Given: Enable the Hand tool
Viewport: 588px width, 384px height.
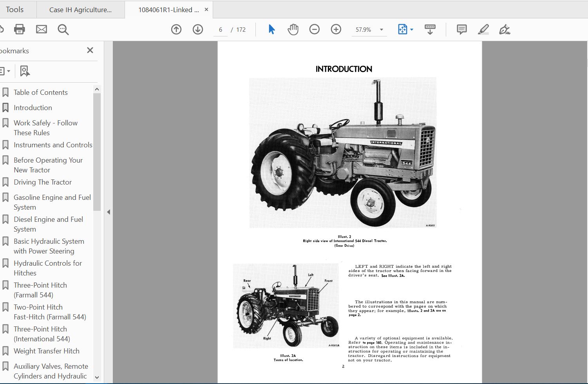Looking at the screenshot, I should (293, 29).
